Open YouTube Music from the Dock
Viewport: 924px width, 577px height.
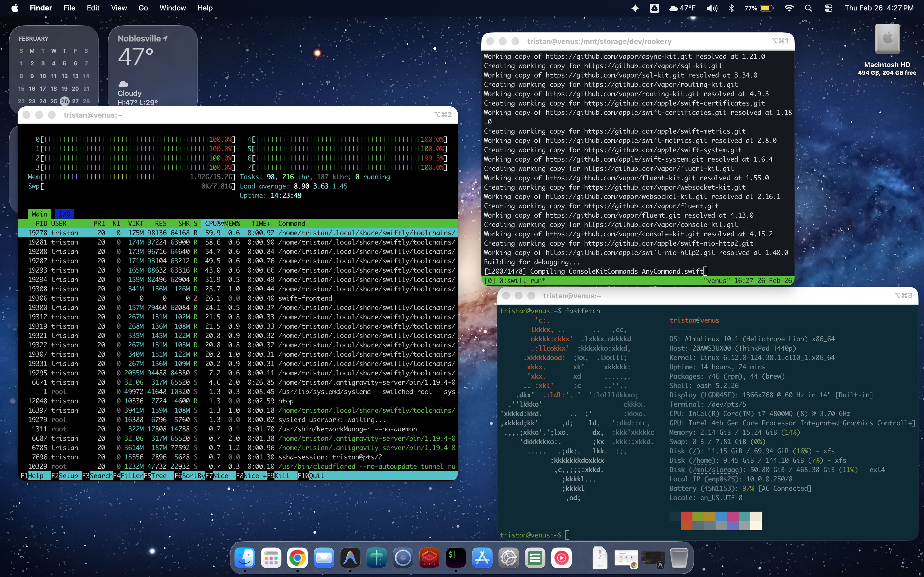[x=561, y=557]
